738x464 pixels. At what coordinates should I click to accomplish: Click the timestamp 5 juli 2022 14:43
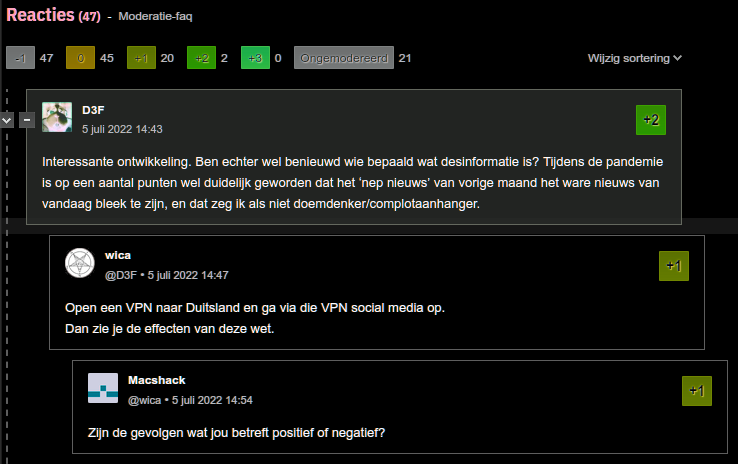[x=122, y=129]
